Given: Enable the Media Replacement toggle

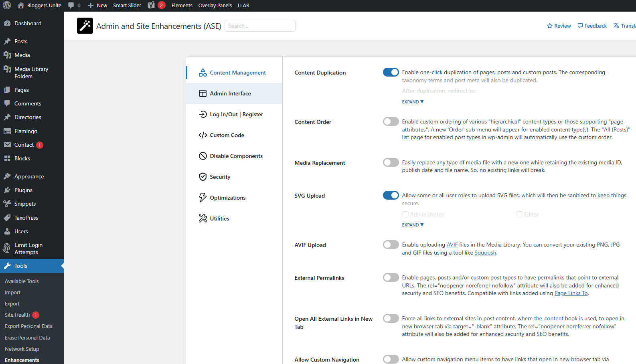Looking at the screenshot, I should (x=391, y=162).
